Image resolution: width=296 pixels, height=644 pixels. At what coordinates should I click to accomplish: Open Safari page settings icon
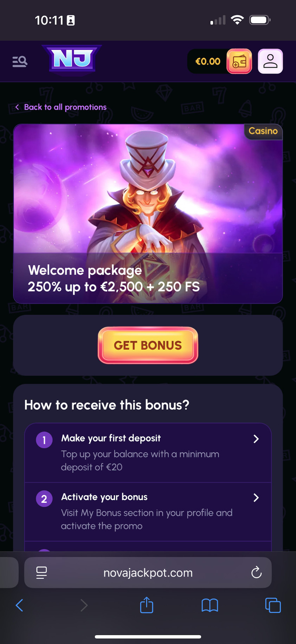point(41,573)
